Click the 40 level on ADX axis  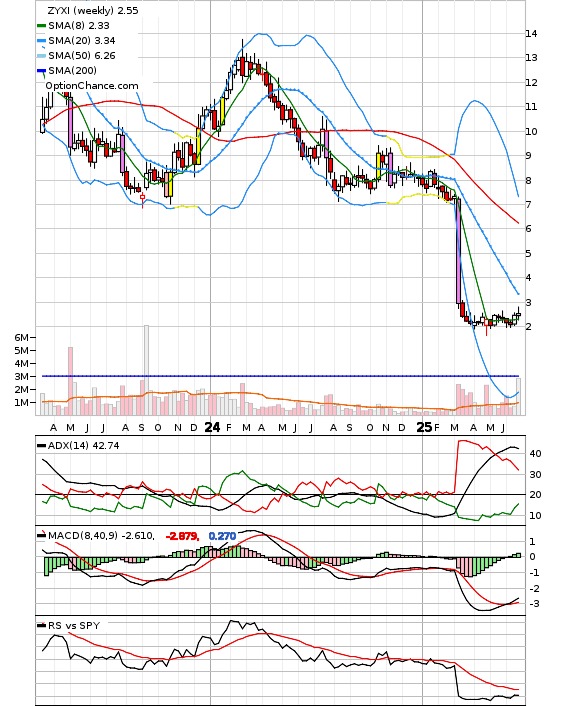click(x=535, y=454)
